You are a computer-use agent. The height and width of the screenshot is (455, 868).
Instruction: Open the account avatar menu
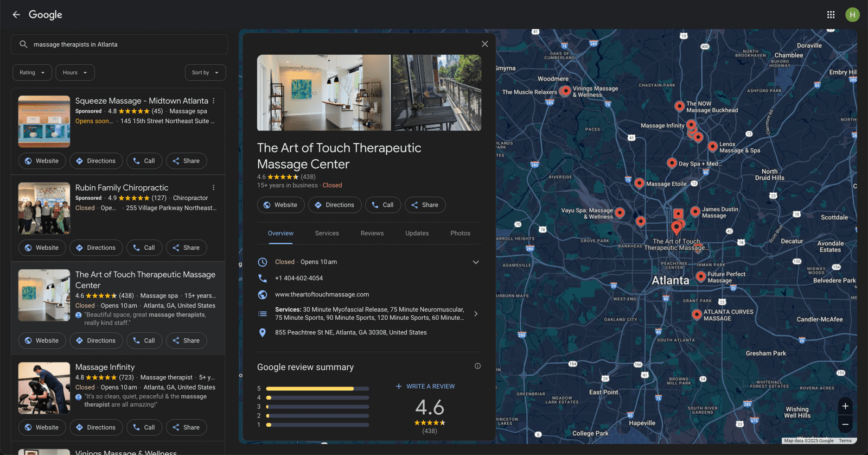[x=852, y=15]
